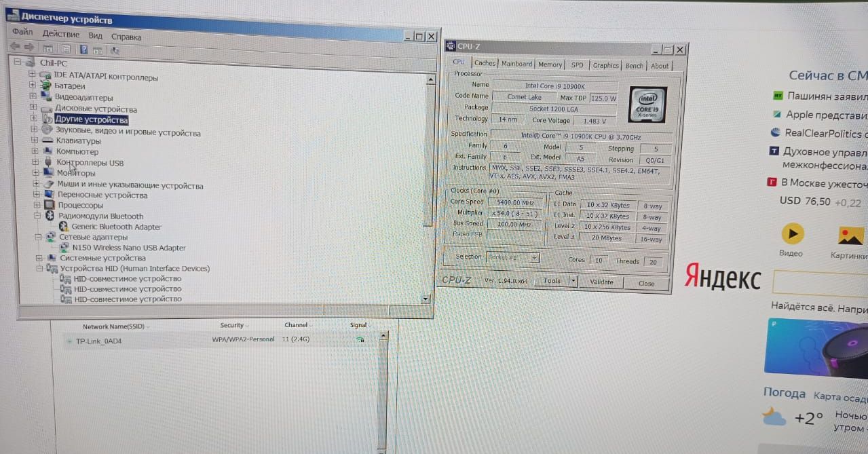Expand the Дисковые устройства node

pos(33,107)
